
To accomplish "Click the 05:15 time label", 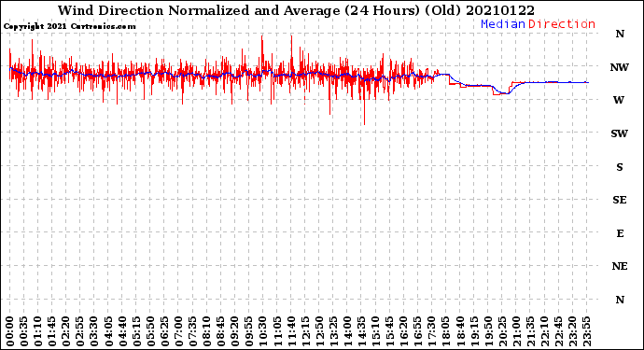I will 136,331.
